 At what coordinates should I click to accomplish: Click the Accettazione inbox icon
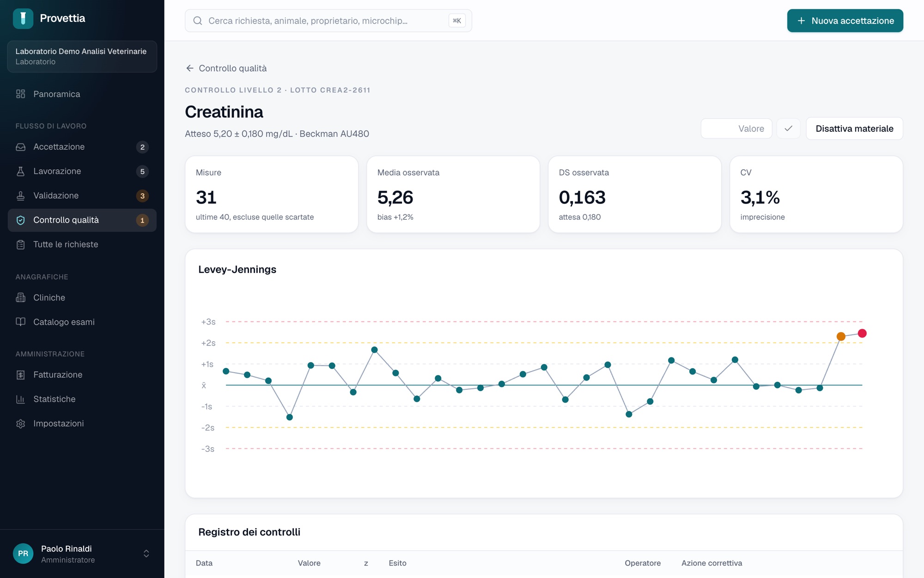pos(20,147)
